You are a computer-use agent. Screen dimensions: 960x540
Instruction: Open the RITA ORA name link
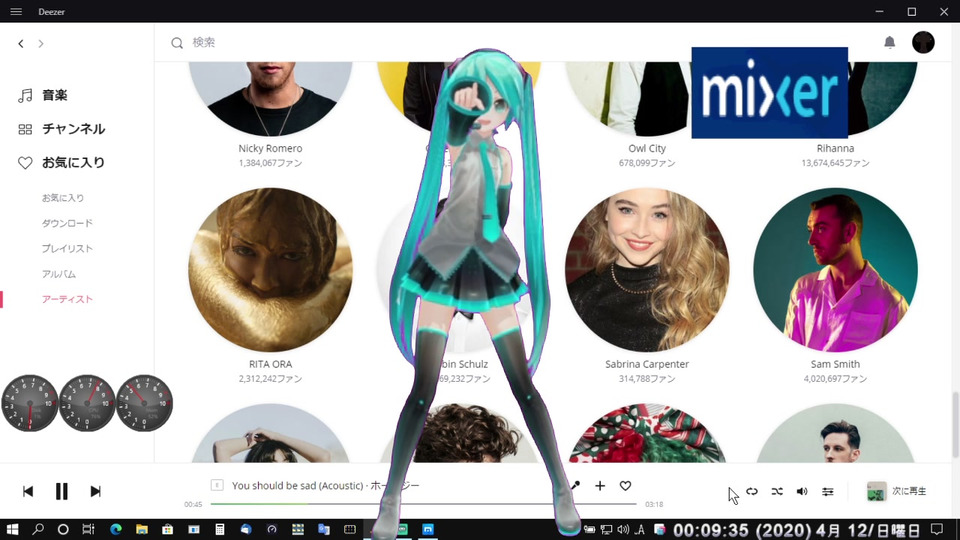[x=271, y=364]
